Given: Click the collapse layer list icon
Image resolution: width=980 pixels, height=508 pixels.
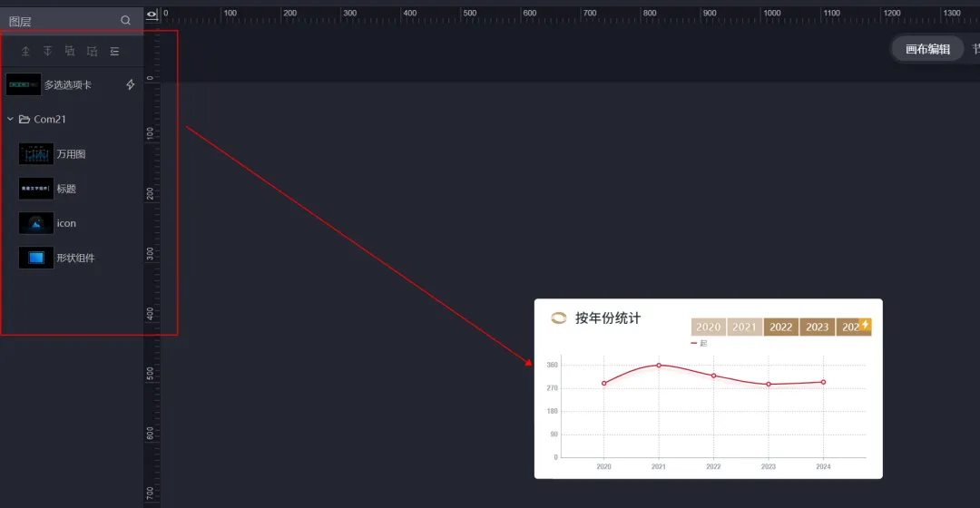Looking at the screenshot, I should tap(114, 51).
